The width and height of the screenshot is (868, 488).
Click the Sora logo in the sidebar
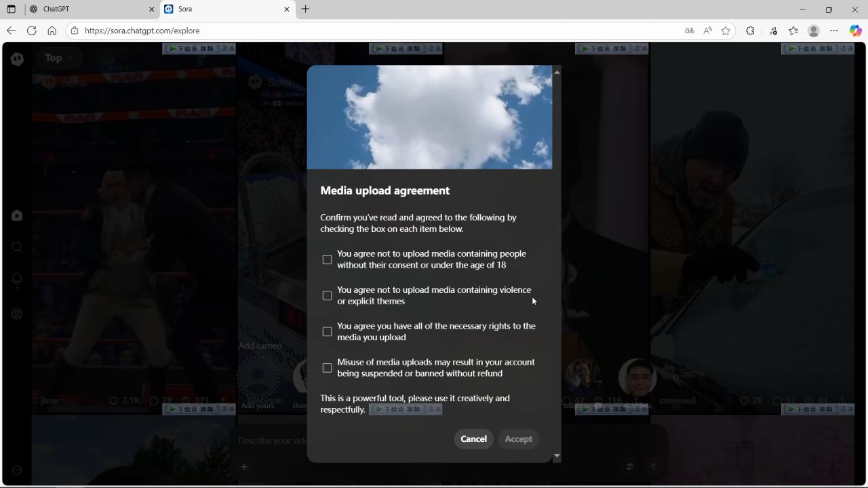[18, 59]
